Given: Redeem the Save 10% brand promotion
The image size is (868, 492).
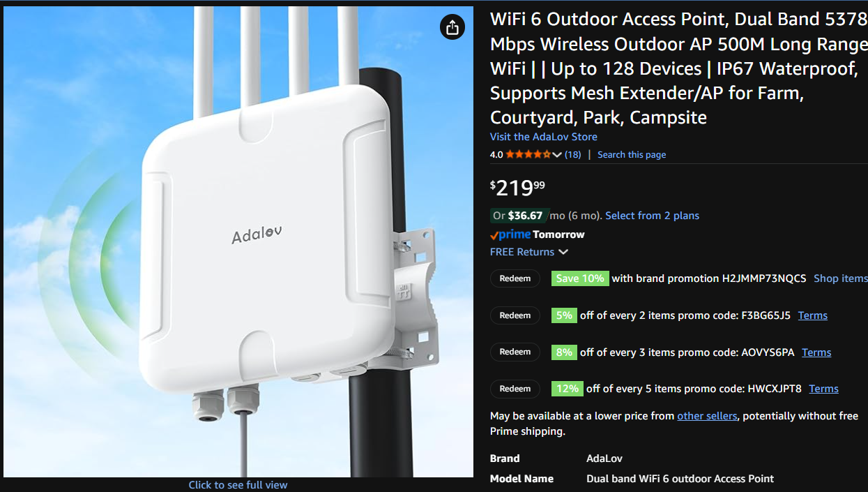Looking at the screenshot, I should [x=515, y=278].
